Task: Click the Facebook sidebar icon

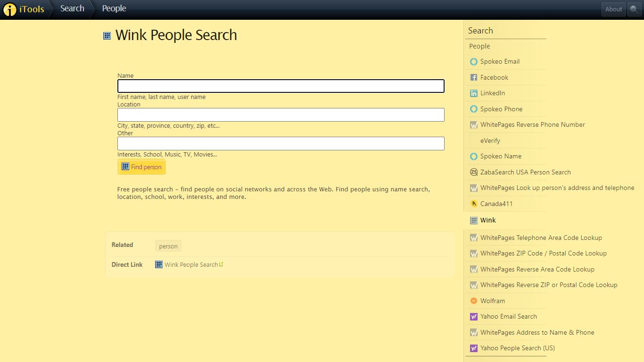Action: click(x=474, y=78)
